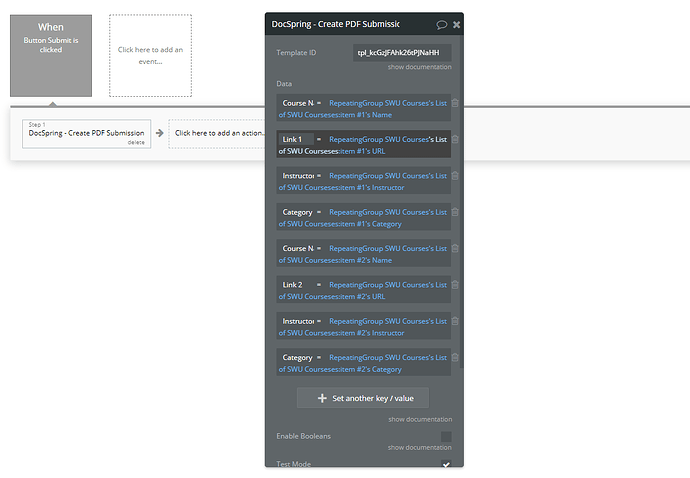Delete the item #2's Category row
Image resolution: width=690 pixels, height=478 pixels.
pyautogui.click(x=455, y=357)
